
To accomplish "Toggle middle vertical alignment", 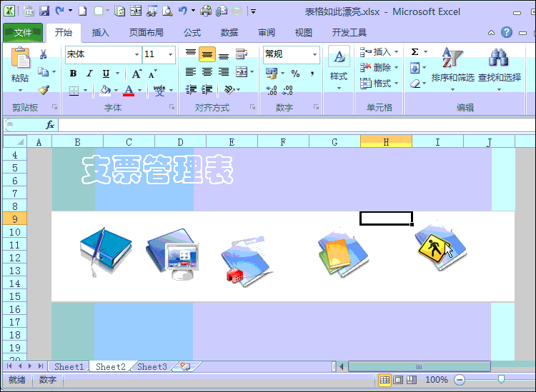I will (x=207, y=54).
